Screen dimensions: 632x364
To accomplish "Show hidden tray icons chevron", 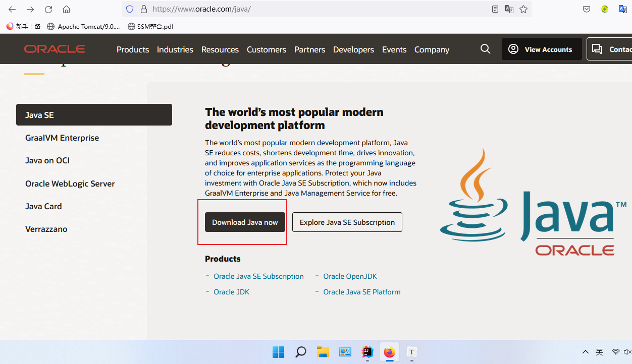I will 586,352.
